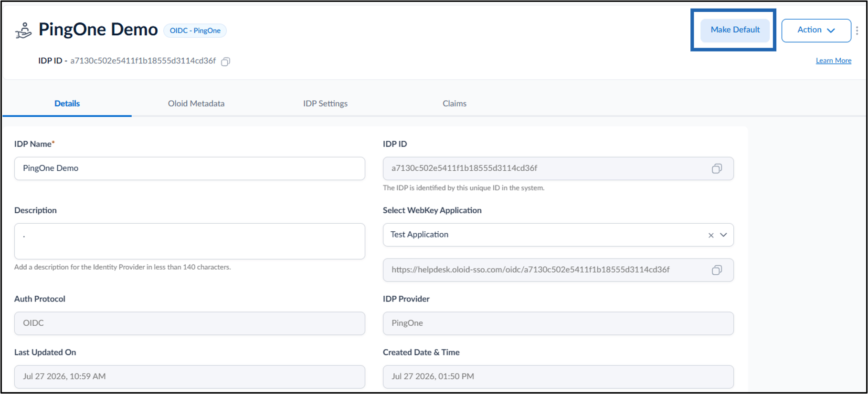
Task: Copy the IDP ID beside the header
Action: [x=226, y=61]
